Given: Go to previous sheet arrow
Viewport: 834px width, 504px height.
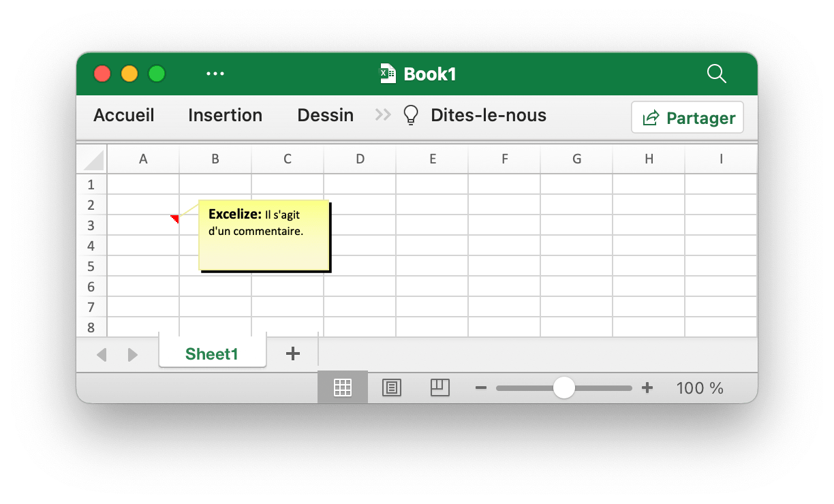Looking at the screenshot, I should 102,355.
